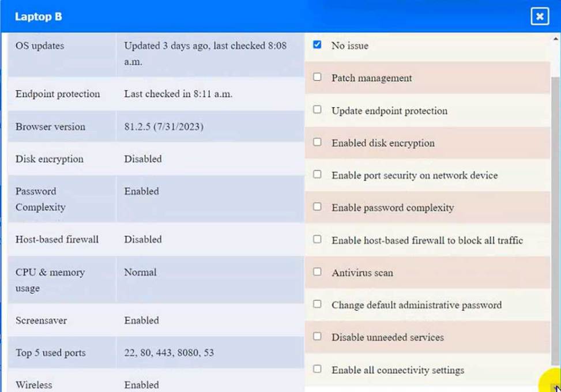Tick Enable password complexity checkbox

(317, 207)
